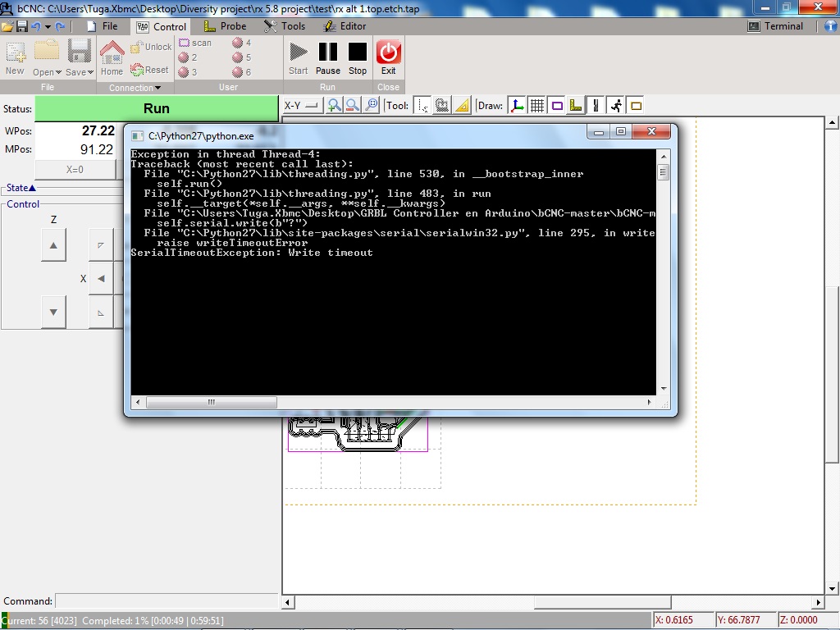The image size is (840, 630).
Task: Jog Z axis down arrow button
Action: 53,313
